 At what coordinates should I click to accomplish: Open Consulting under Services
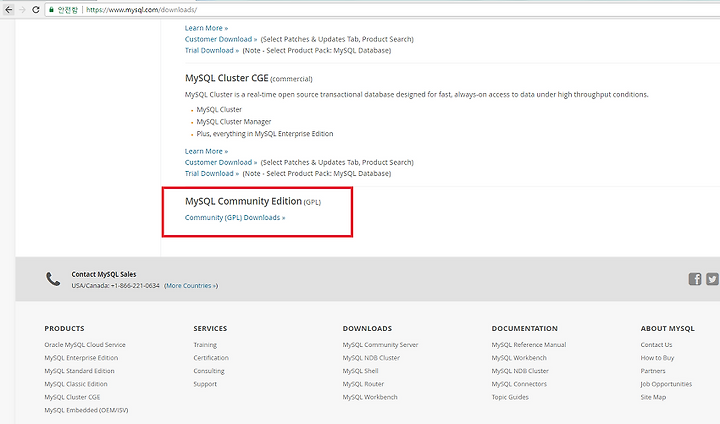tap(209, 371)
